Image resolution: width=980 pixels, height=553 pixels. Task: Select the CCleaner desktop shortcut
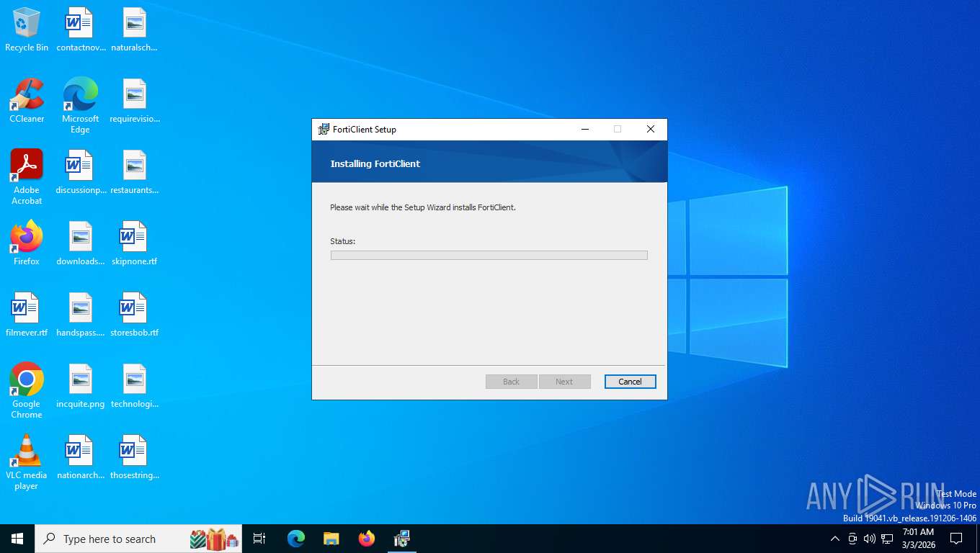[27, 102]
